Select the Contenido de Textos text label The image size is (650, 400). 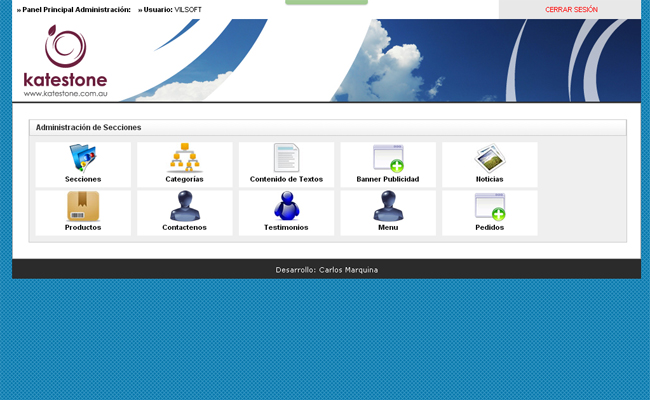[286, 179]
